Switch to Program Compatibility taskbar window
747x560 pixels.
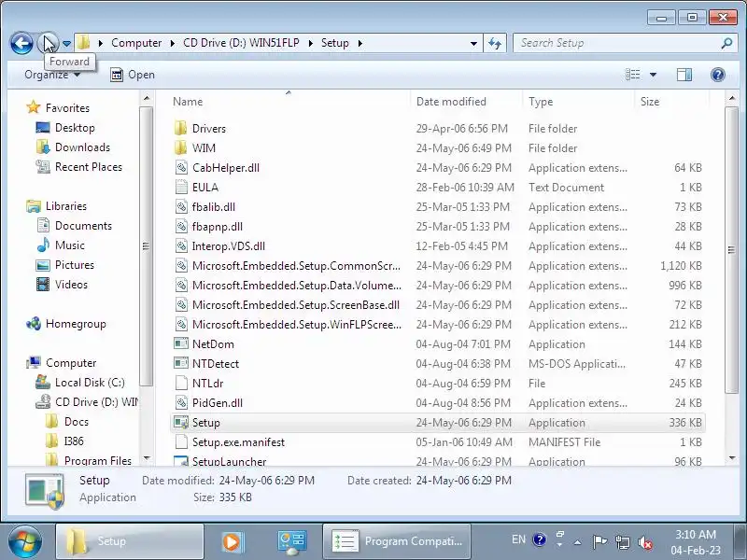pyautogui.click(x=397, y=541)
